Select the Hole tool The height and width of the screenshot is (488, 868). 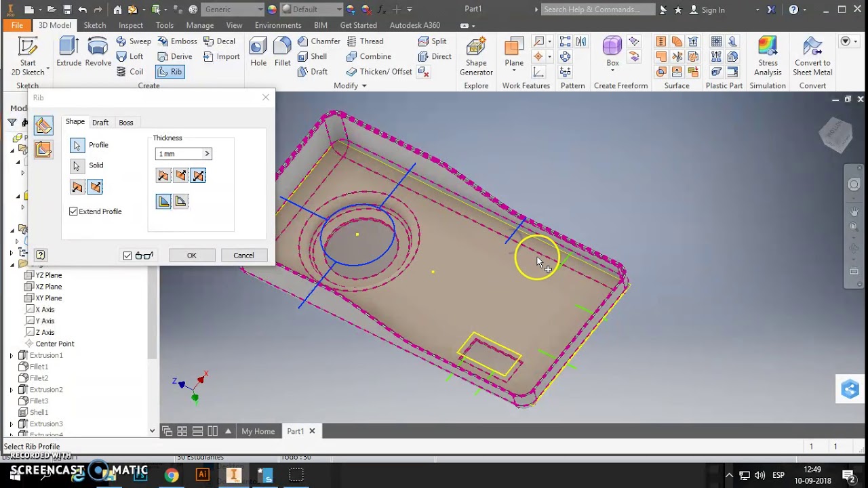[258, 52]
